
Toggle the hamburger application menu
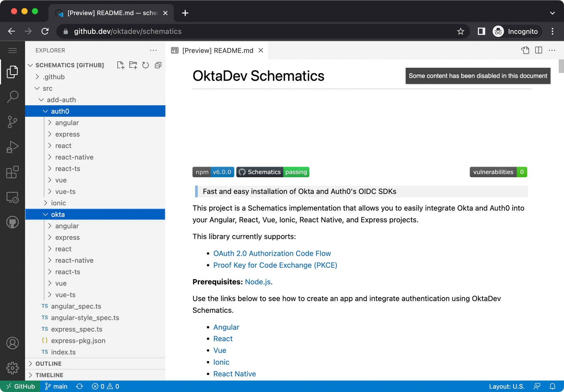tap(13, 50)
